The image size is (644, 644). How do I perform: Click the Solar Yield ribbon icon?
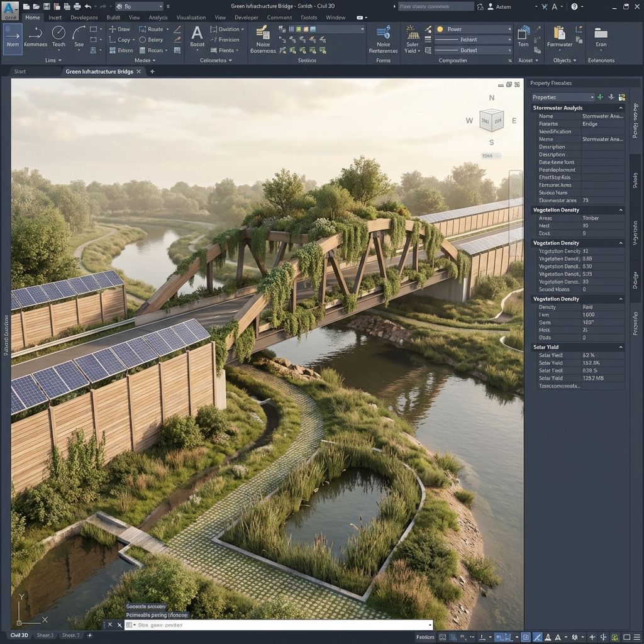click(412, 33)
